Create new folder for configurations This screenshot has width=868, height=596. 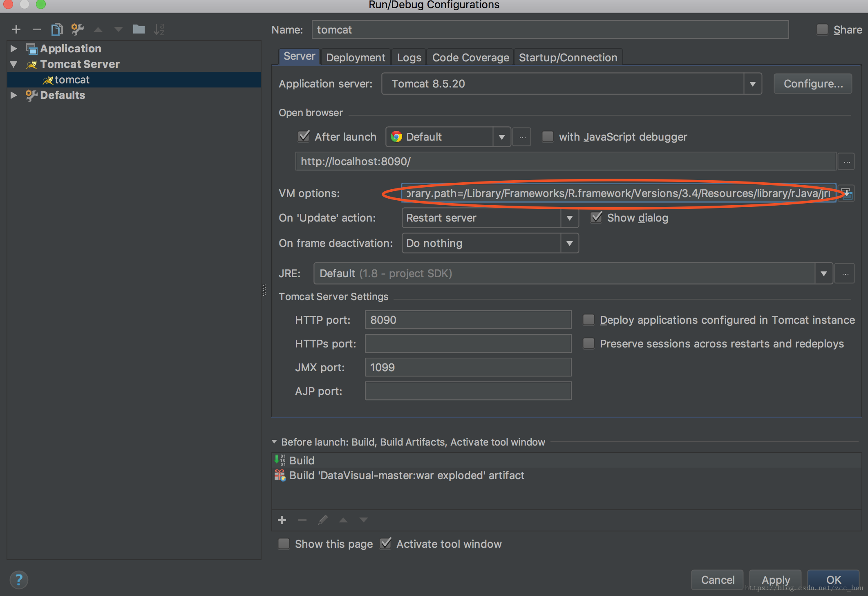pos(139,29)
